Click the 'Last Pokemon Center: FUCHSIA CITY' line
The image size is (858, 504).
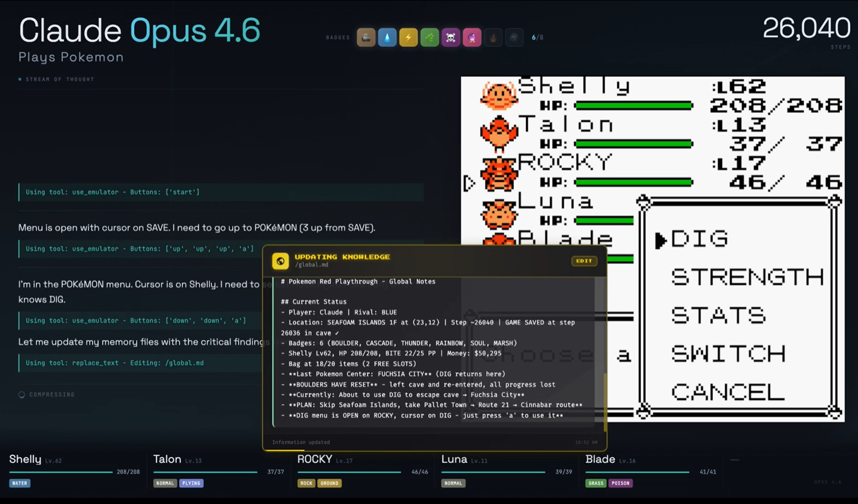[393, 374]
